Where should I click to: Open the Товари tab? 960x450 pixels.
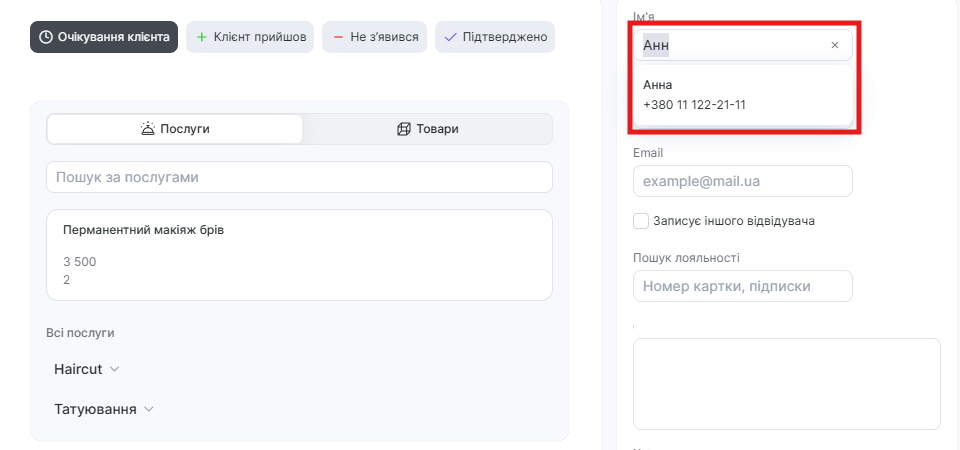427,129
